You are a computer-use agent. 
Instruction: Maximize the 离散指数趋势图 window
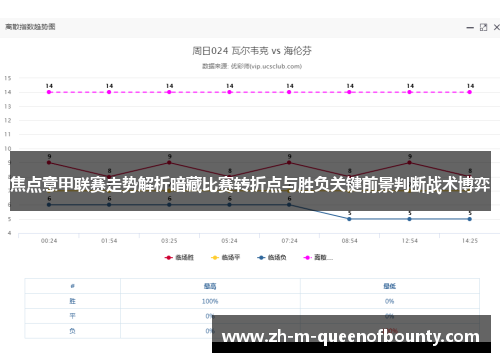(483, 27)
